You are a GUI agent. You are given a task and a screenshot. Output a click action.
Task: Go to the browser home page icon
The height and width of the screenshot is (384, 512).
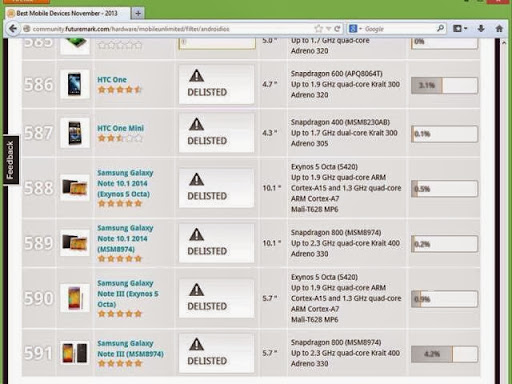point(499,29)
